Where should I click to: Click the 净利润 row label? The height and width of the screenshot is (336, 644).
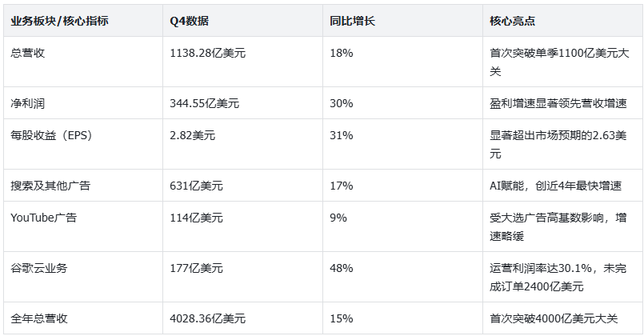pos(27,103)
